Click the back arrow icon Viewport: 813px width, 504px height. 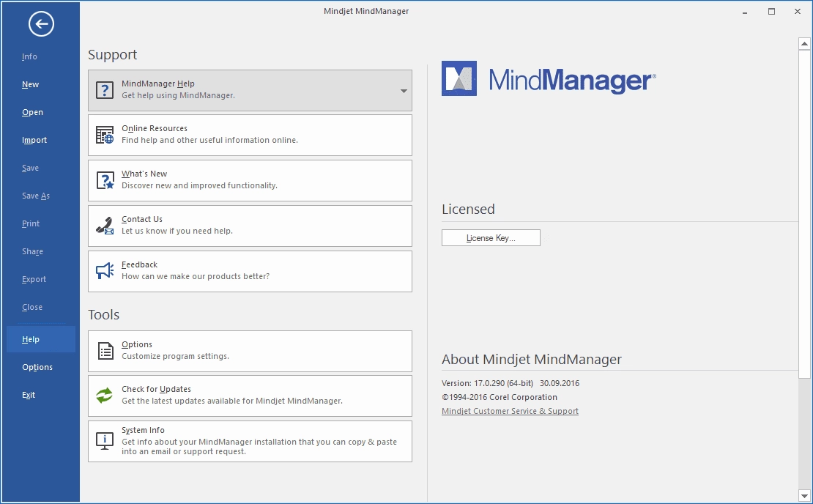pyautogui.click(x=41, y=24)
